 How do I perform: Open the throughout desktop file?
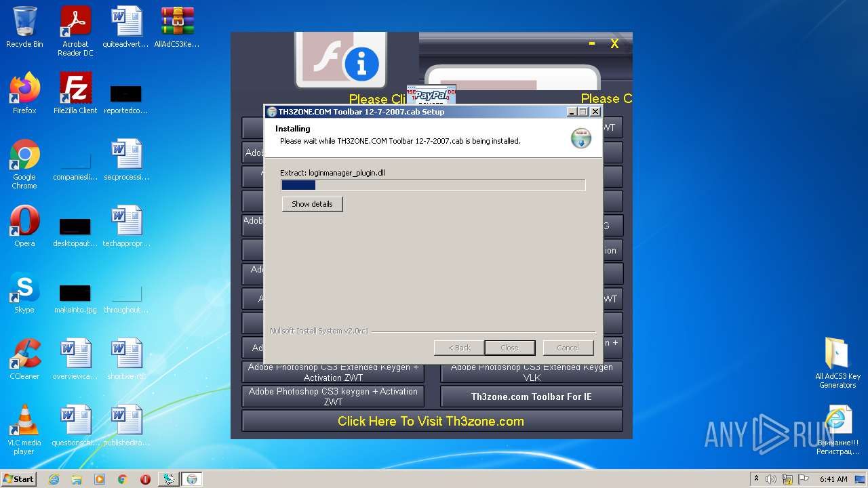[126, 298]
